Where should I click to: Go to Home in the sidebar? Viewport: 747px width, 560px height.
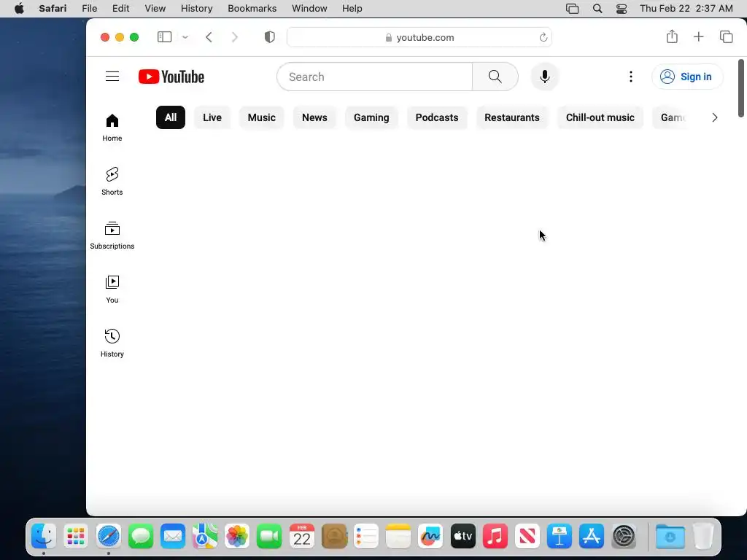pyautogui.click(x=112, y=128)
